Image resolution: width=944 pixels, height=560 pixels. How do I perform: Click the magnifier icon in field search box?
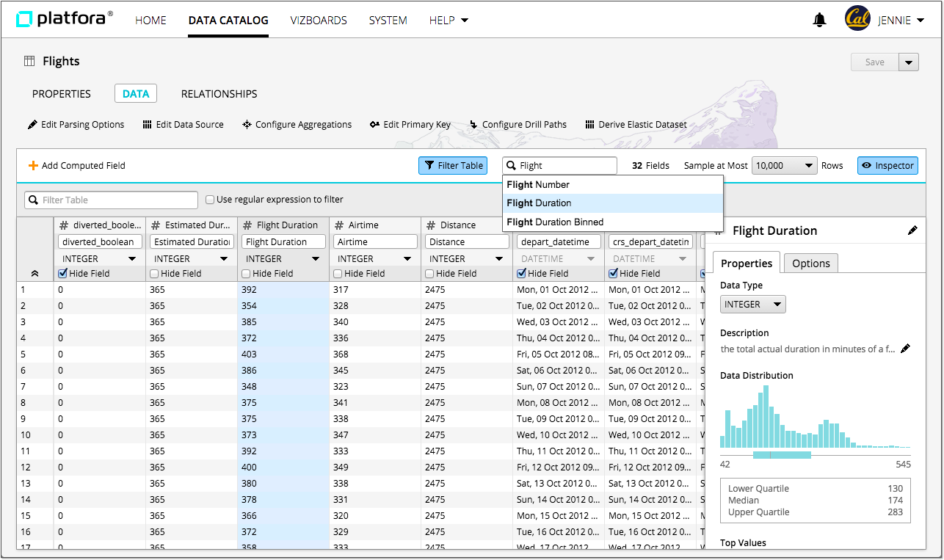(x=512, y=166)
